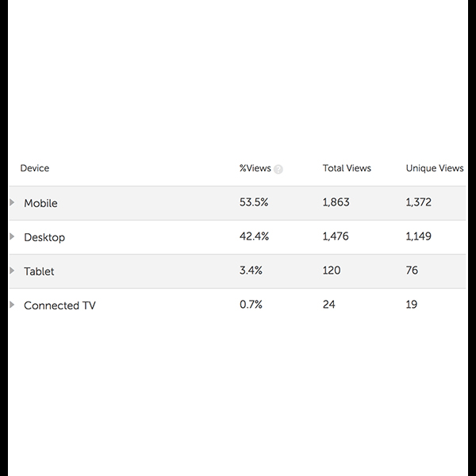Viewport: 476px width, 476px height.
Task: Select the Mobile row label
Action: pyautogui.click(x=40, y=203)
